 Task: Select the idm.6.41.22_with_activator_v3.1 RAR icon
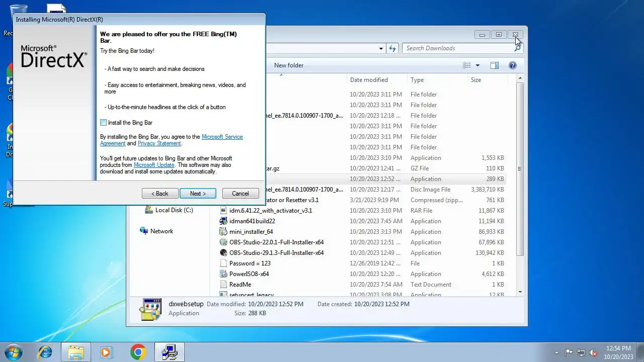[224, 211]
